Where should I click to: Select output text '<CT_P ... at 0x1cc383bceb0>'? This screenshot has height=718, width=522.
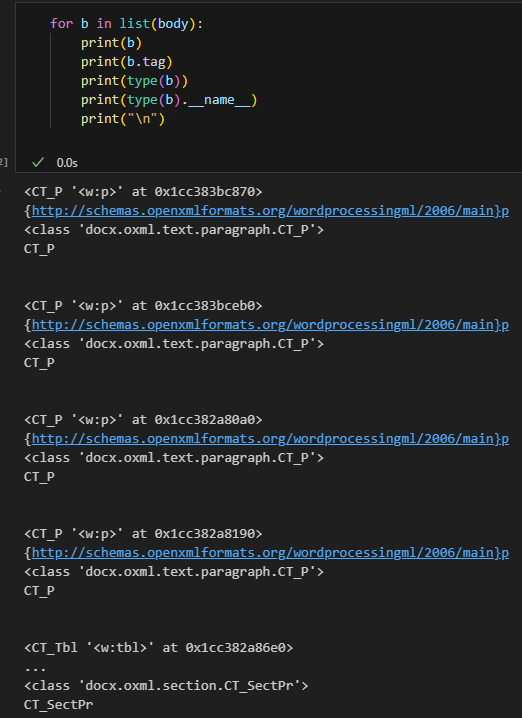pyautogui.click(x=143, y=305)
